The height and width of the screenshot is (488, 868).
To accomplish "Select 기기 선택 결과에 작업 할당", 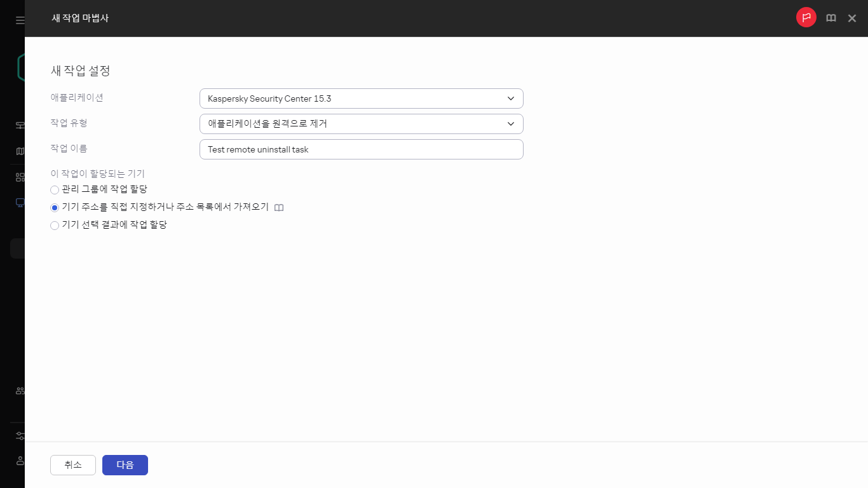I will [x=55, y=225].
